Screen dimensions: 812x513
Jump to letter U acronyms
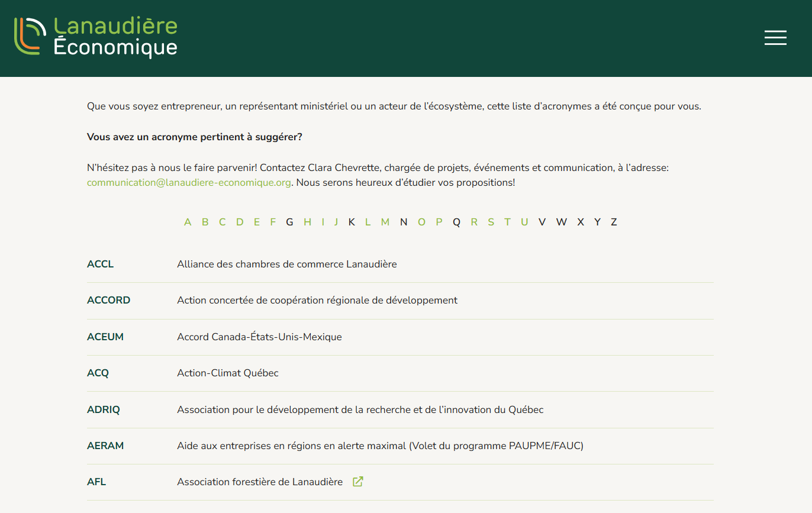click(x=524, y=222)
